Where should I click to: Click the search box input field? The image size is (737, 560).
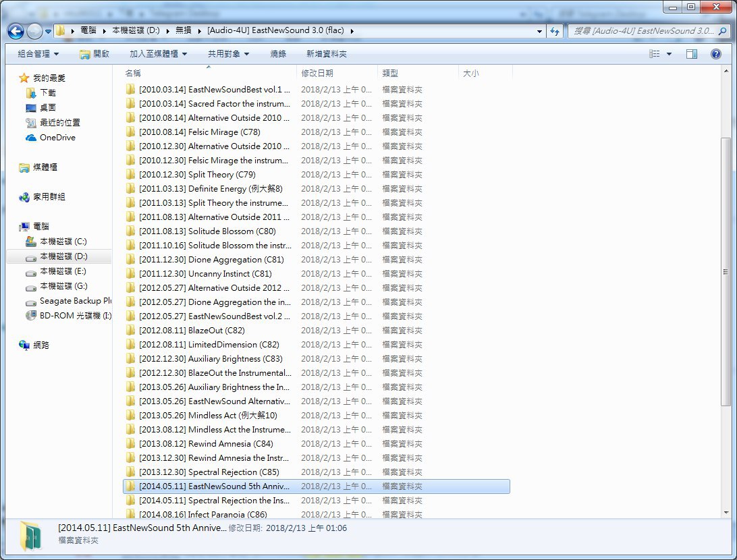pos(645,31)
